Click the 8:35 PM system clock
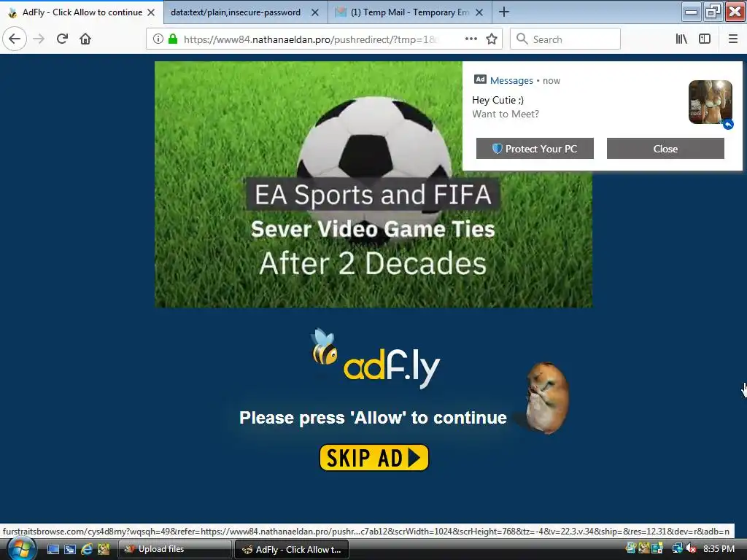This screenshot has width=747, height=560. coord(719,548)
